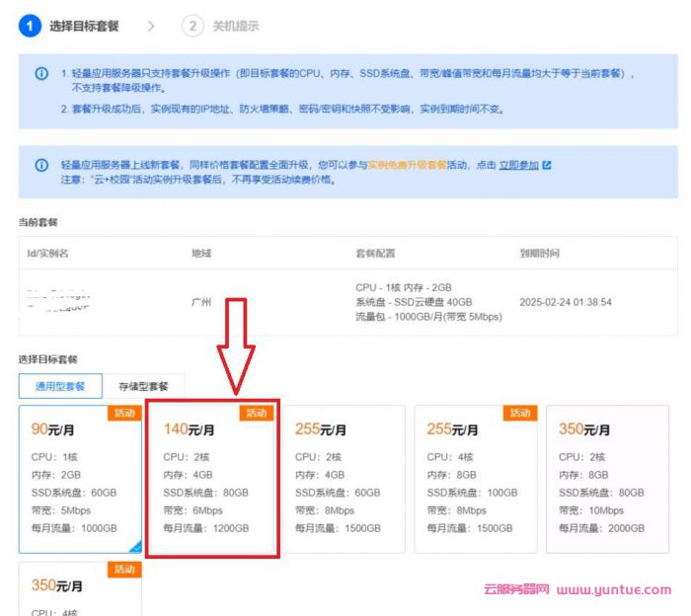Viewport: 691px width, 616px height.
Task: Click the 活动 badge on the 140元/月 card
Action: pos(256,412)
